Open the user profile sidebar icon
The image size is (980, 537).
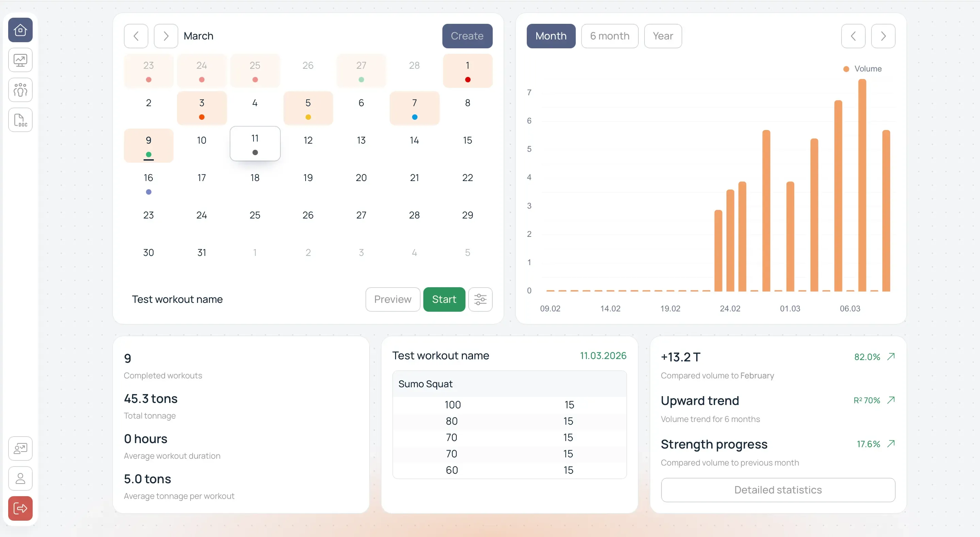click(x=20, y=478)
